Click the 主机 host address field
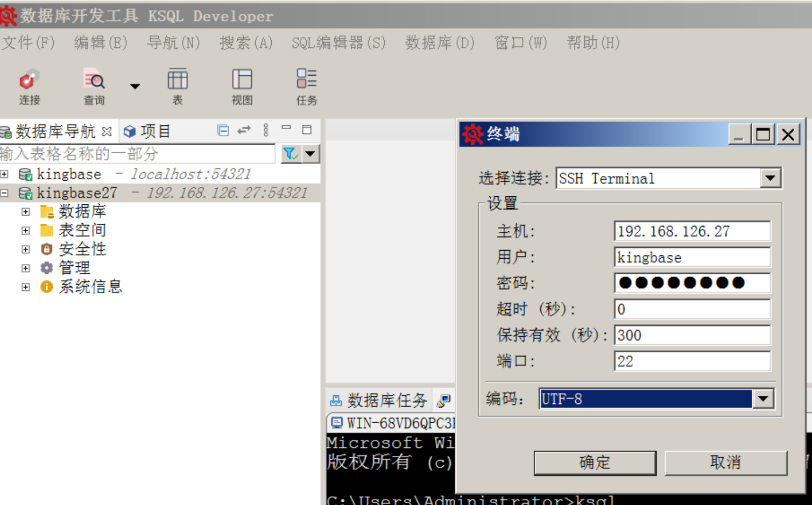812x505 pixels. [692, 231]
